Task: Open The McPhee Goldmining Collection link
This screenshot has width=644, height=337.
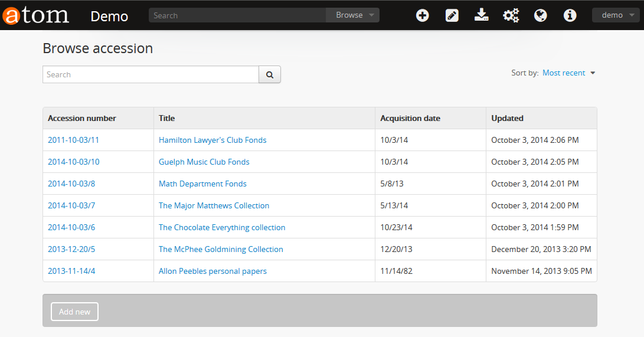Action: point(221,250)
